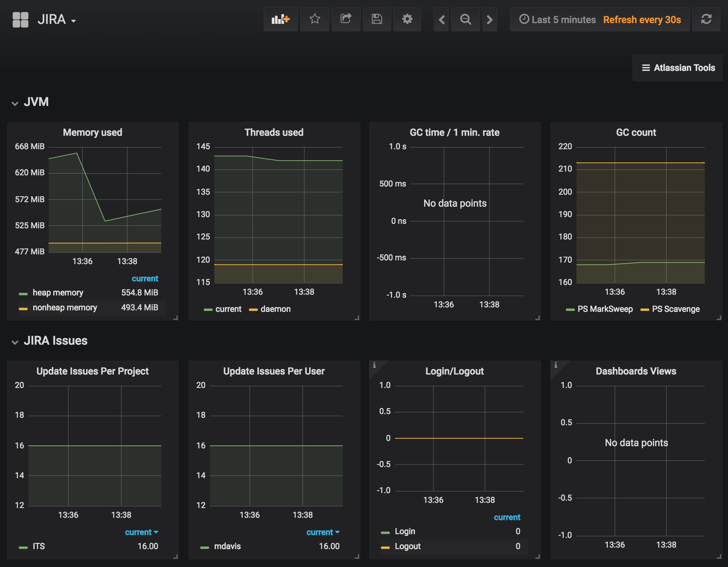The image size is (728, 567).
Task: Toggle heap memory series in legend
Action: point(58,293)
